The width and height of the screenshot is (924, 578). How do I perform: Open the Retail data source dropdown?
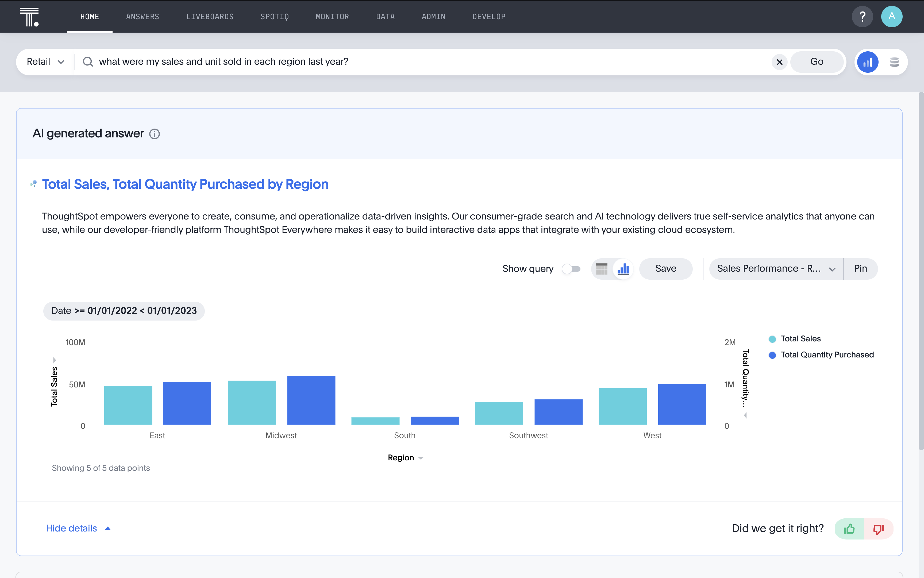[45, 61]
